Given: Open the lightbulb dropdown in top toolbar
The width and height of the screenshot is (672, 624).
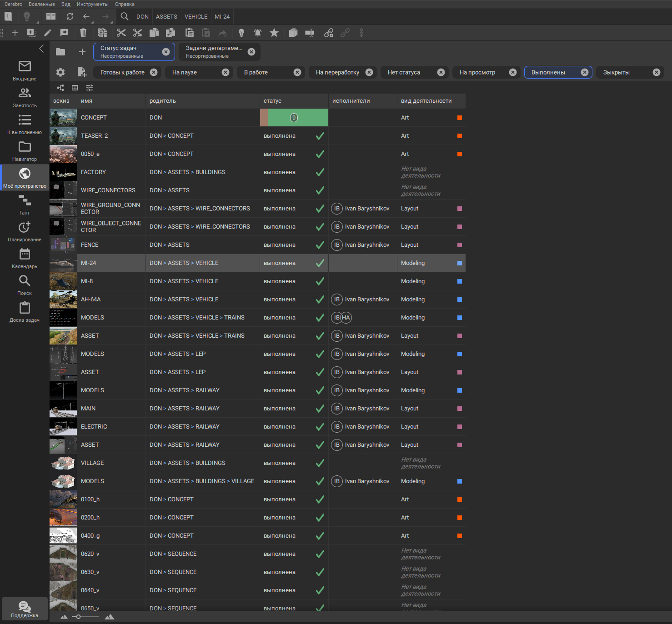Looking at the screenshot, I should coord(37,21).
